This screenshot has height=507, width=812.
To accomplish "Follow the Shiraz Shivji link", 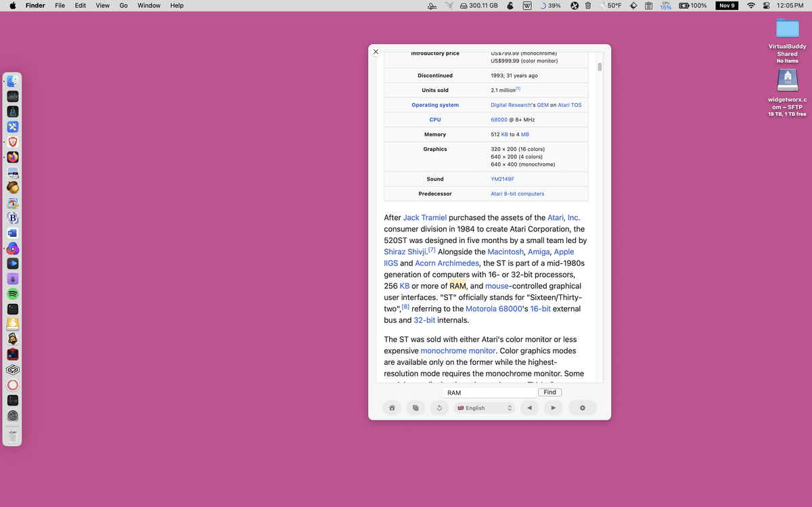I will click(x=405, y=252).
